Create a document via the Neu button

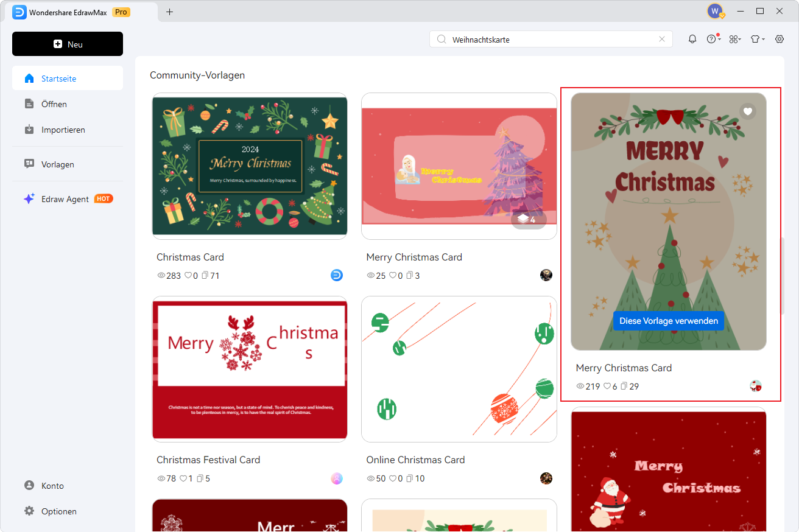tap(67, 43)
